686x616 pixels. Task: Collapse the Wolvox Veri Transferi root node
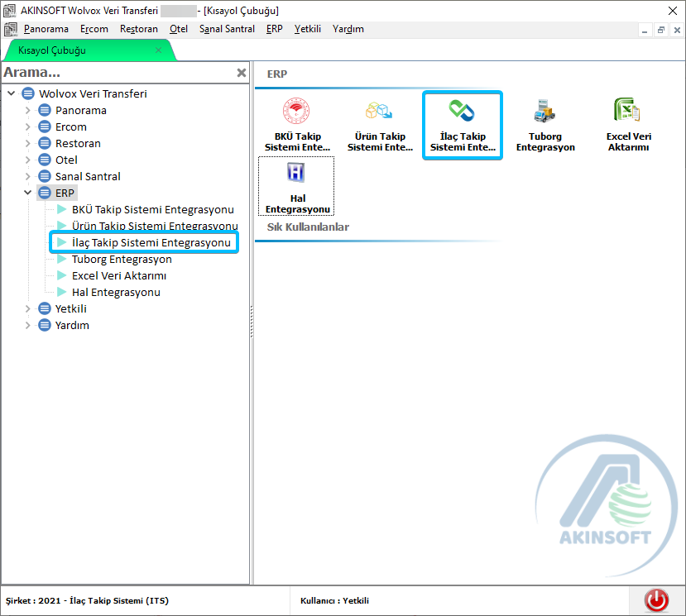coord(12,93)
